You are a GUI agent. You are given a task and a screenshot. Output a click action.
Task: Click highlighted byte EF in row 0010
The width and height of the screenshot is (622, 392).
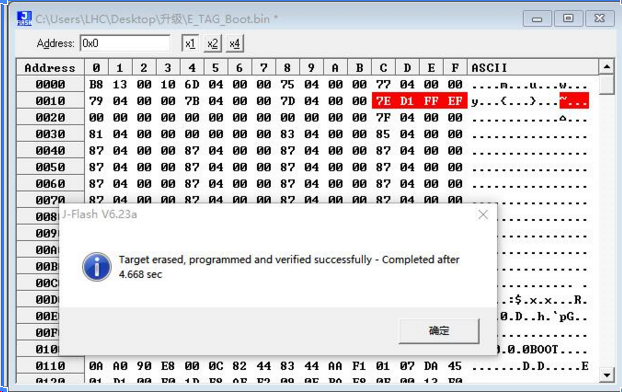(455, 101)
